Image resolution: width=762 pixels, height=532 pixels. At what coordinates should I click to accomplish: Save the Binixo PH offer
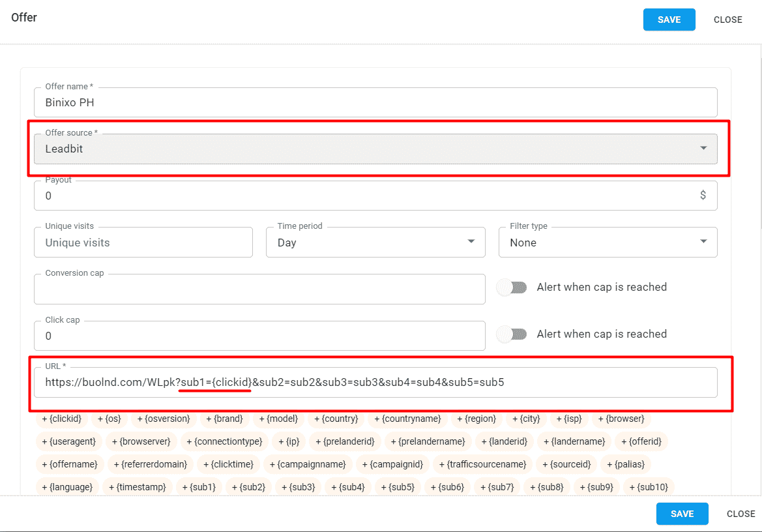669,20
